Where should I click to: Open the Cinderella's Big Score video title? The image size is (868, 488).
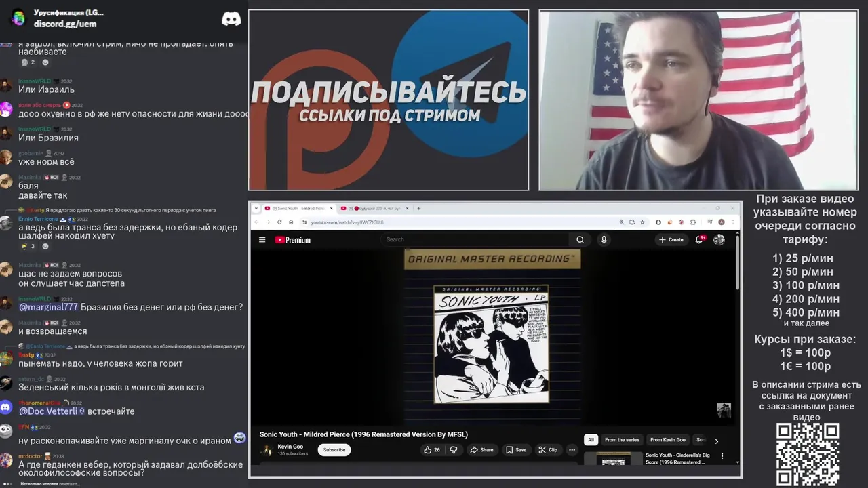[x=677, y=459]
